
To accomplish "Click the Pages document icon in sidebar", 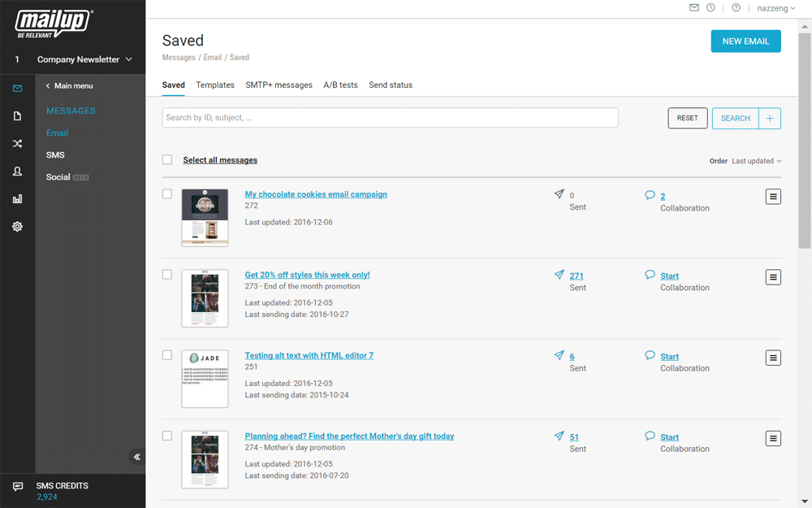I will pyautogui.click(x=17, y=116).
